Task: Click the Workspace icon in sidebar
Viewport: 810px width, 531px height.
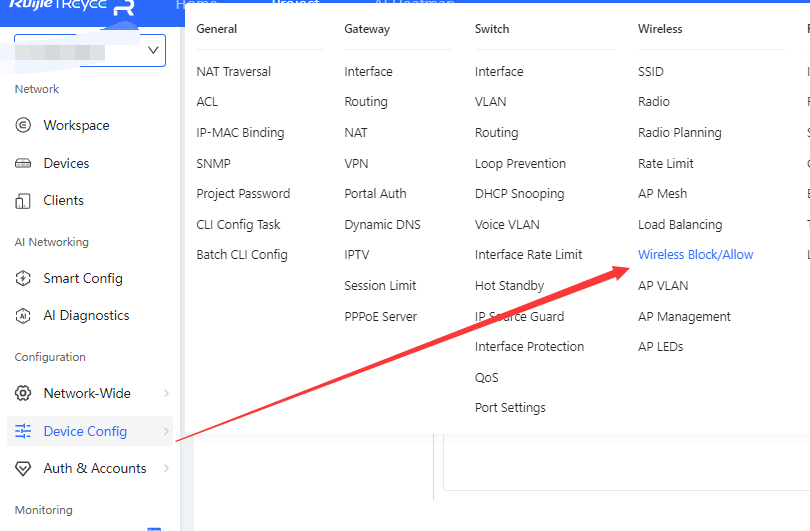Action: coord(23,125)
